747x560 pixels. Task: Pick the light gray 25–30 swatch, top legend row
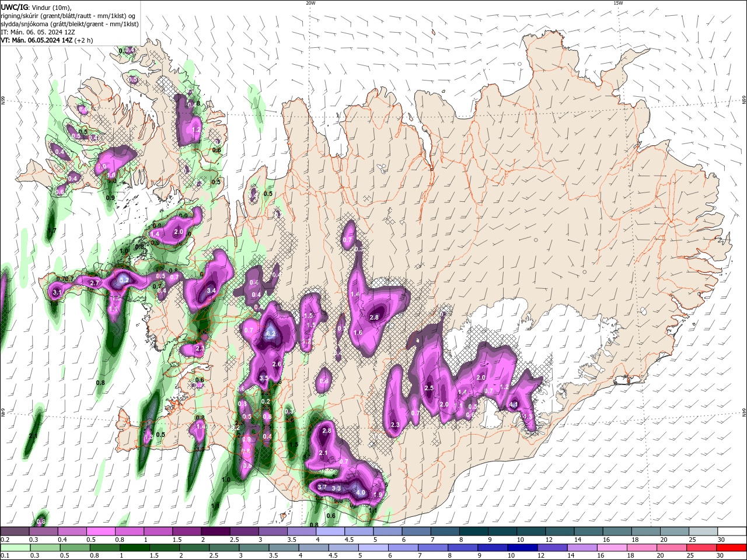coord(702,531)
